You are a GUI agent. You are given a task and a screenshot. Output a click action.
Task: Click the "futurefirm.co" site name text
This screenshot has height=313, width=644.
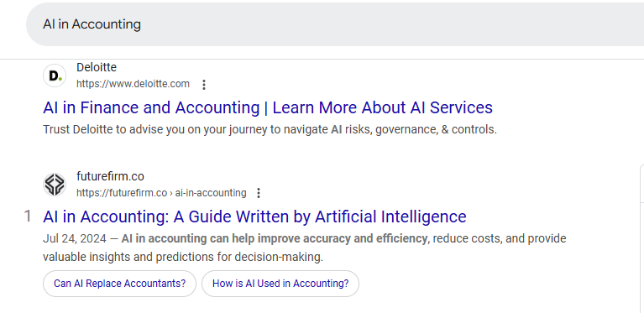110,176
